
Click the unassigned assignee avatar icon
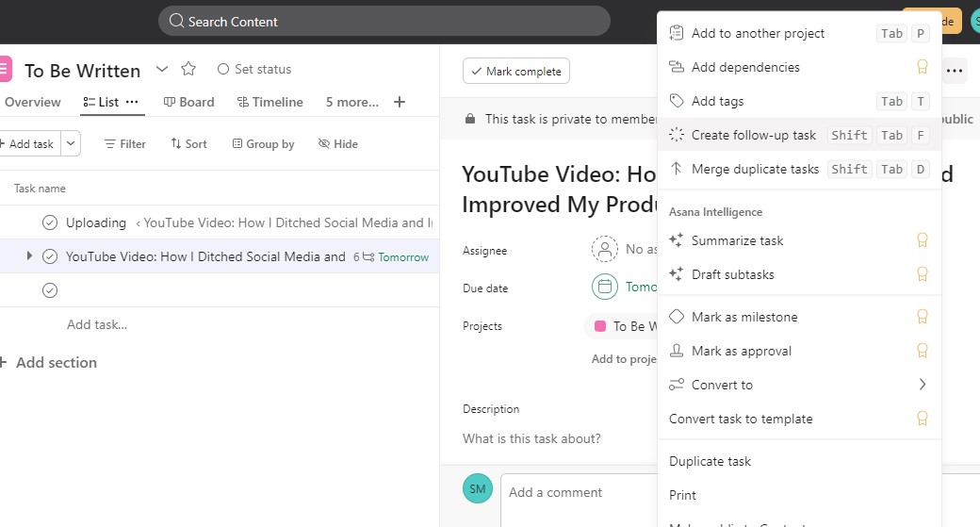604,250
